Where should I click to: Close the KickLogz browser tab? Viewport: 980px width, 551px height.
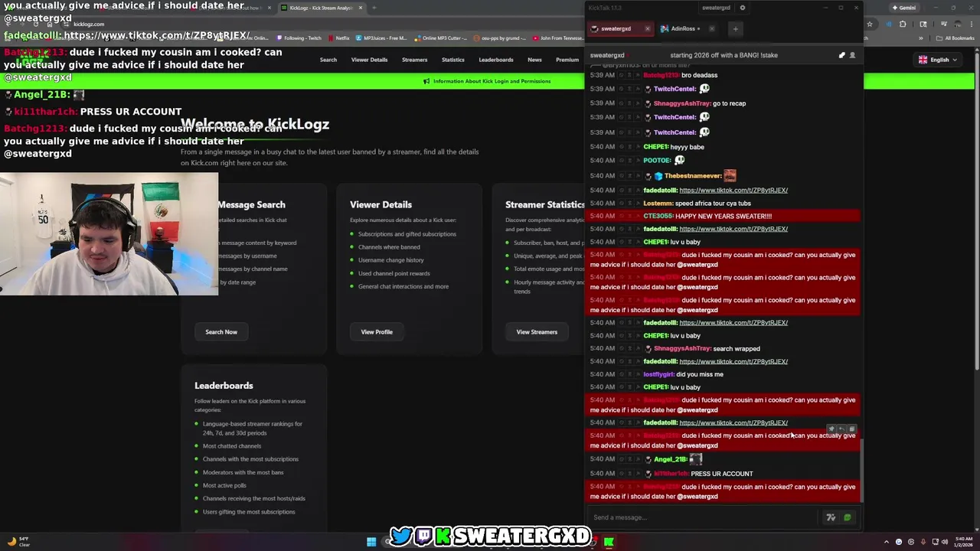point(361,8)
